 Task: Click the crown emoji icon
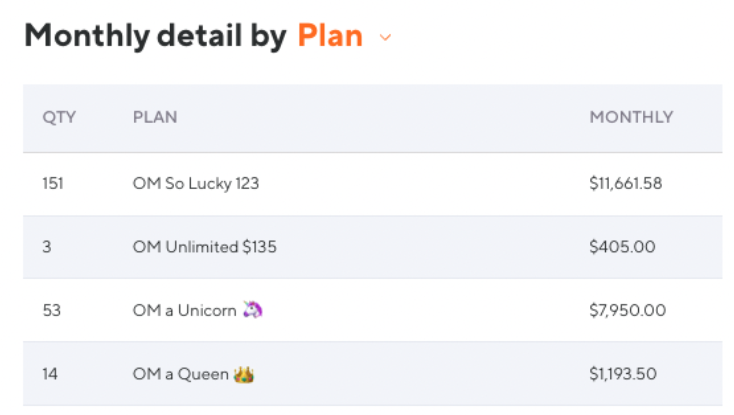[x=244, y=374]
